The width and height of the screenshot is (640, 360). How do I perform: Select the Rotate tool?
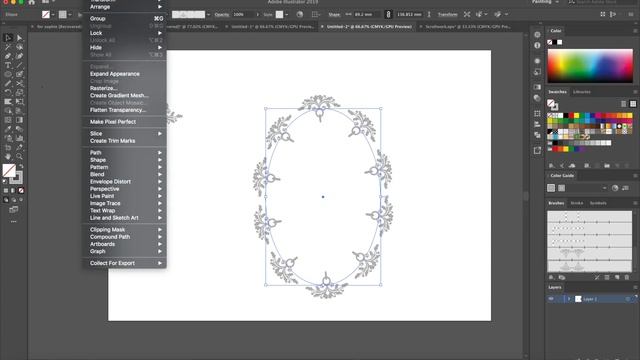[8, 92]
